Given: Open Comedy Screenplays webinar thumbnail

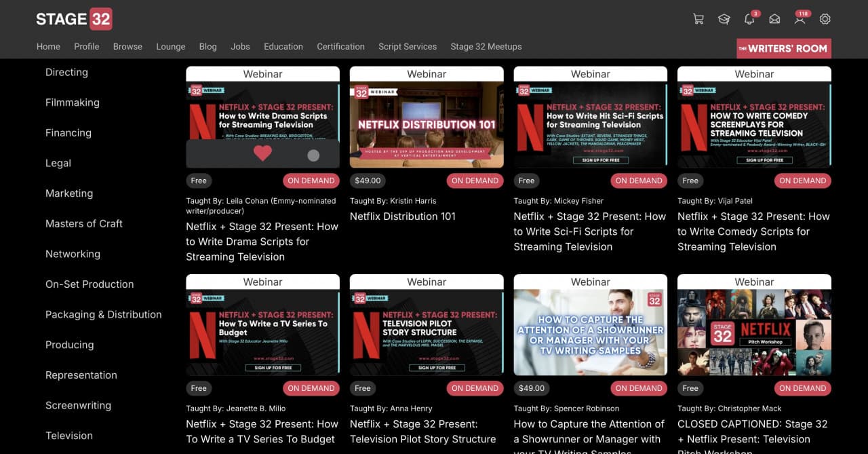Looking at the screenshot, I should [x=754, y=125].
